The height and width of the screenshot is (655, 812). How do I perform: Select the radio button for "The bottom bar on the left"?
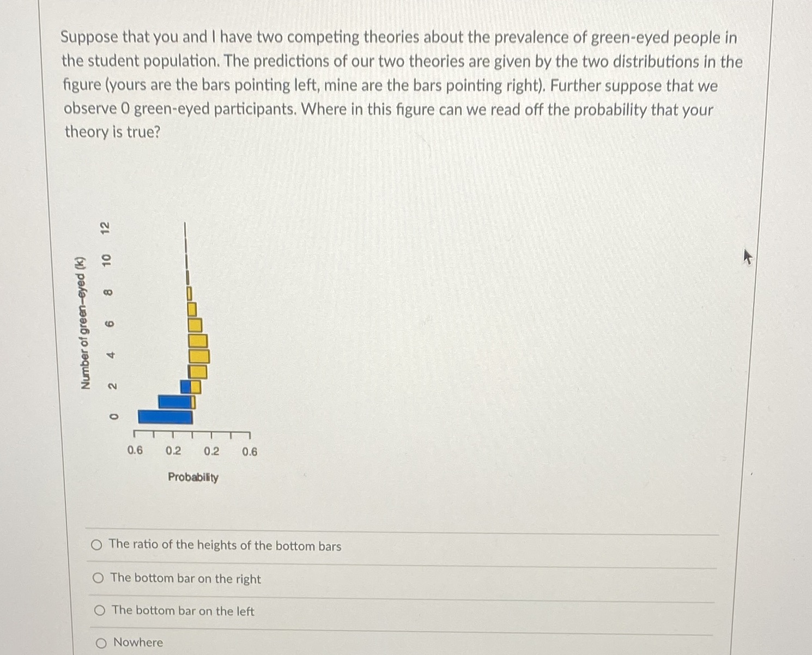(x=100, y=611)
